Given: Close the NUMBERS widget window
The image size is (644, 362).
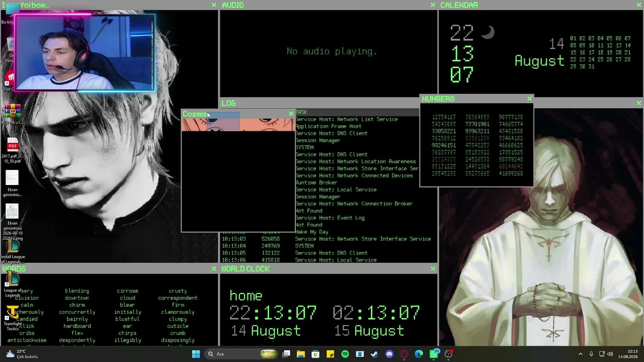Looking at the screenshot, I should coord(529,99).
